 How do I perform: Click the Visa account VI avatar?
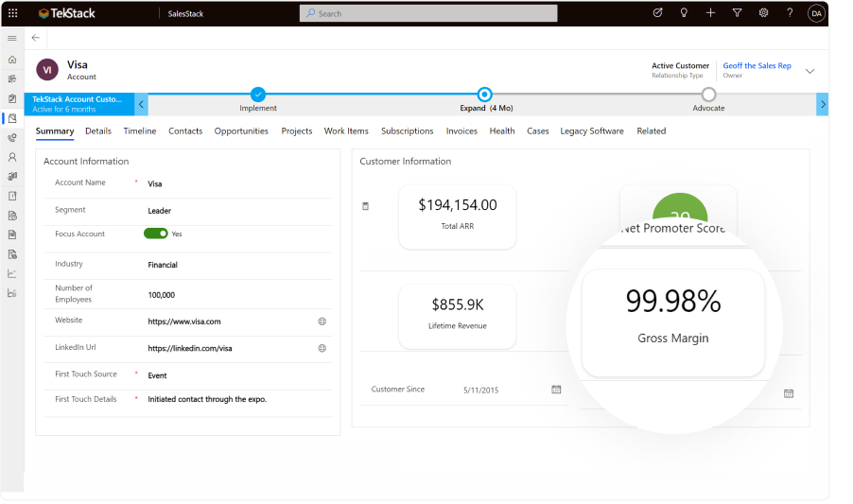[47, 70]
